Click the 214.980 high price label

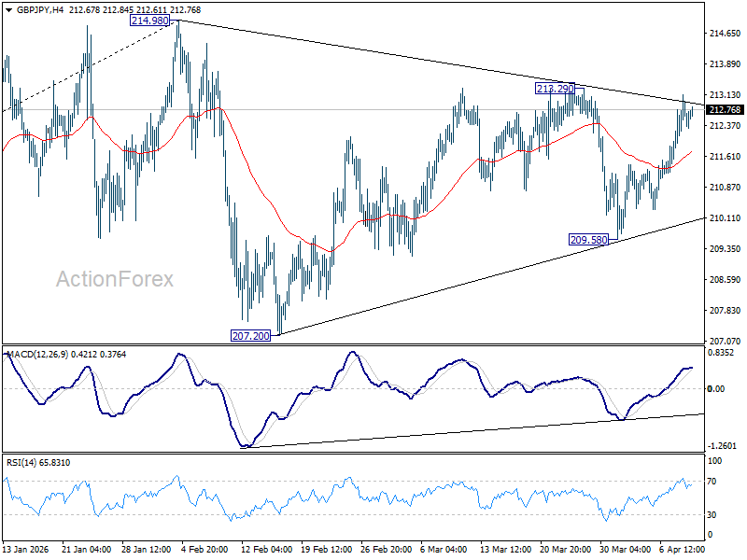point(149,21)
